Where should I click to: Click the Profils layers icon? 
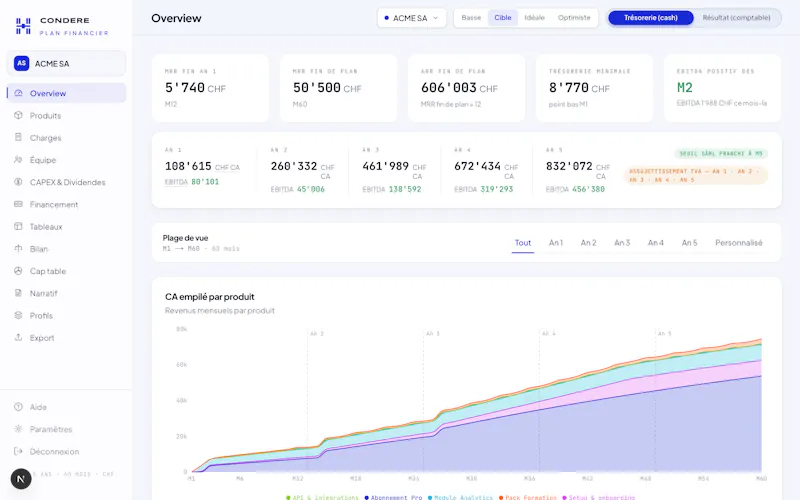[x=18, y=315]
